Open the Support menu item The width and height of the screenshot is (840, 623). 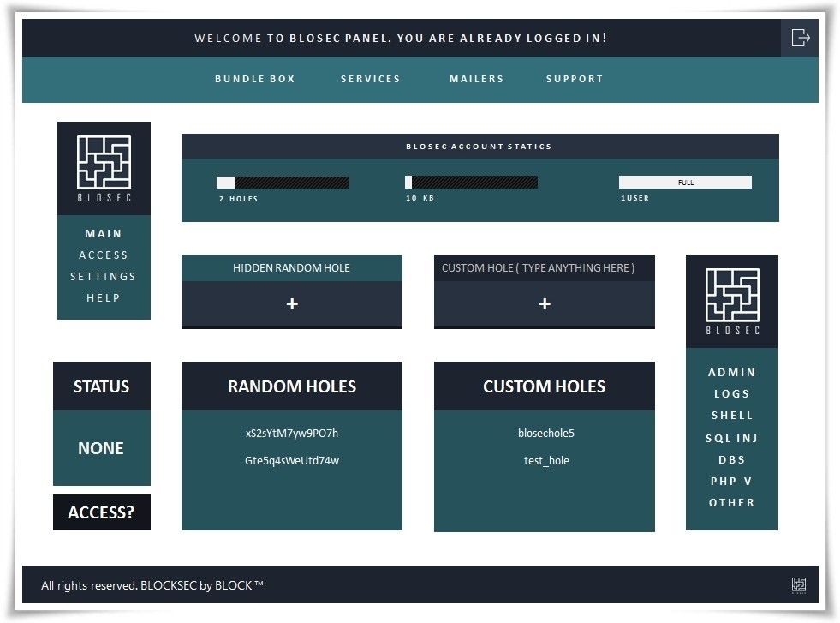(x=575, y=79)
